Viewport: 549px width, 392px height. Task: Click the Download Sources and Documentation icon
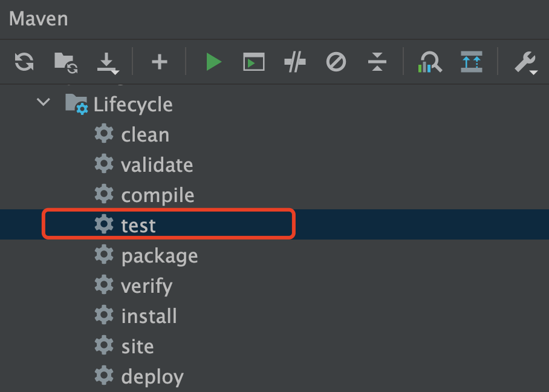pos(106,62)
